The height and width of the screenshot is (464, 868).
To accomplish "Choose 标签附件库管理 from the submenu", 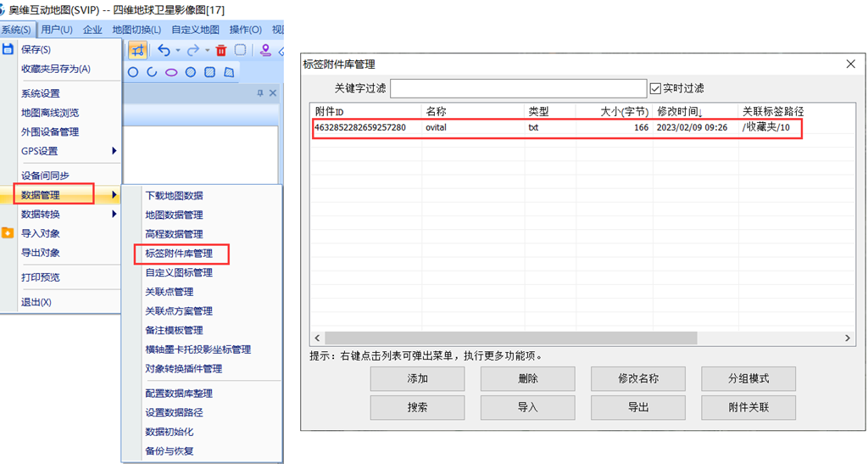I will [x=179, y=253].
